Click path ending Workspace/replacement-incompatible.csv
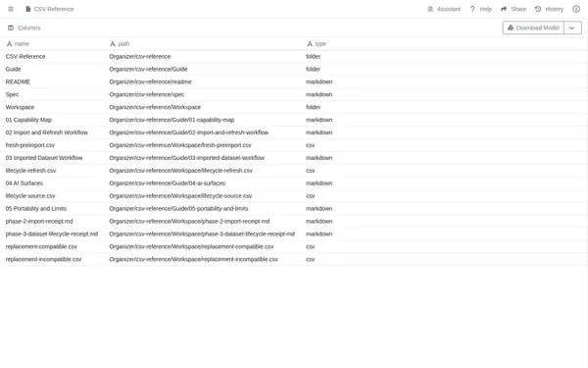The width and height of the screenshot is (588, 368). pos(193,259)
